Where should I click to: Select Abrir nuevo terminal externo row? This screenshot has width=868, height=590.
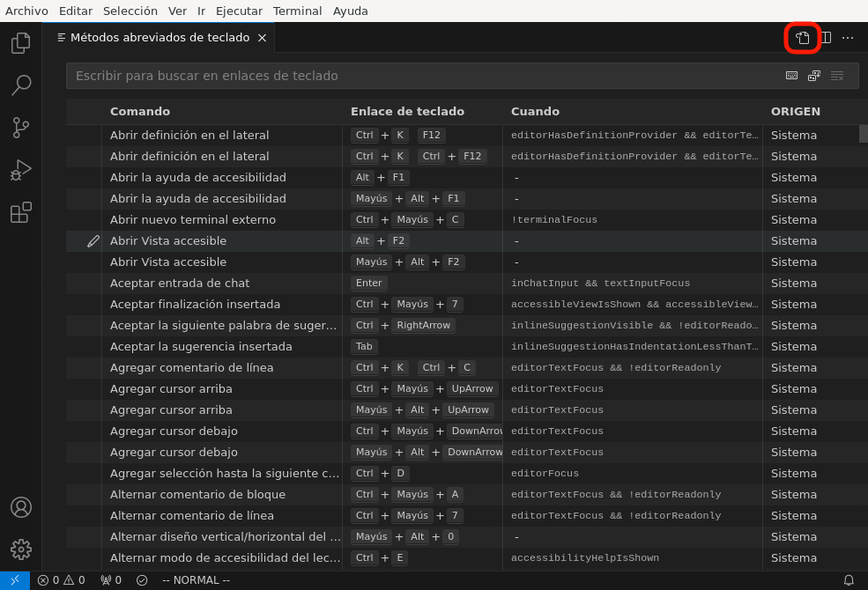[x=467, y=219]
